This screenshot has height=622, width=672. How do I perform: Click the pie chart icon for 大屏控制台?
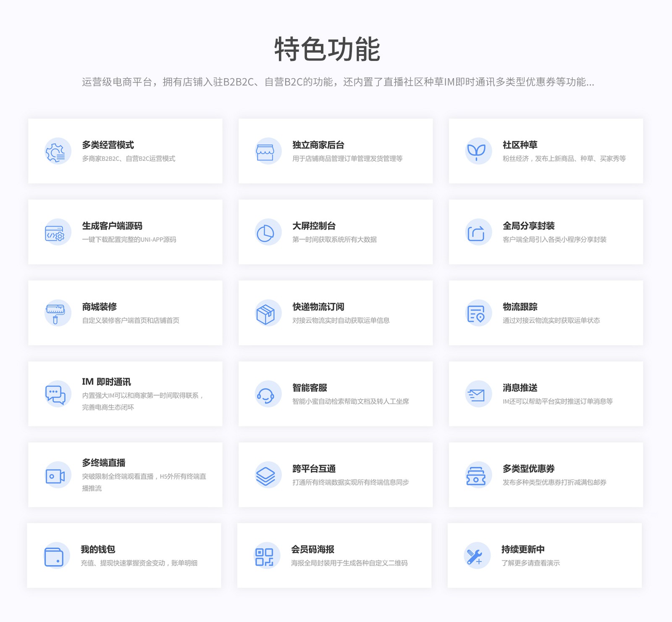[x=265, y=233]
